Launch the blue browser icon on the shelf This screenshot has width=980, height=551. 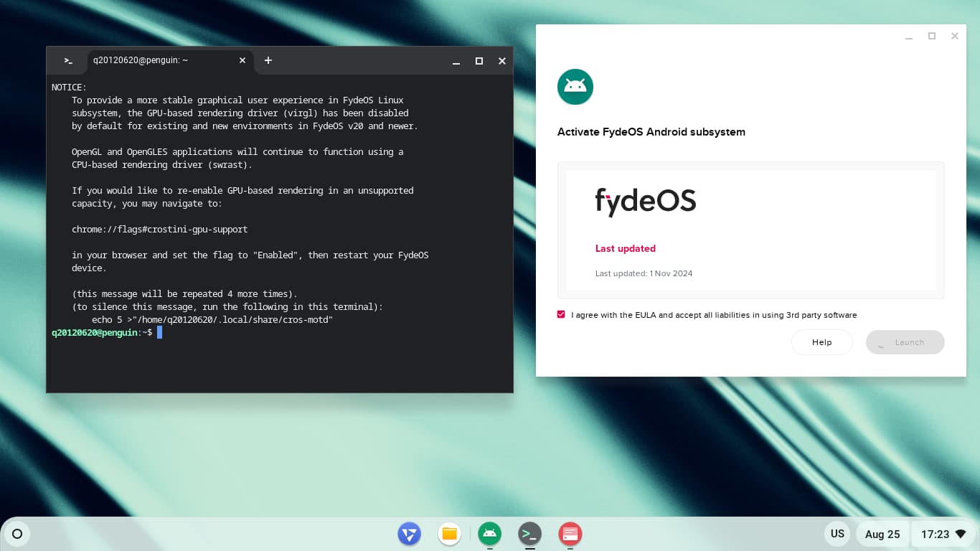(x=409, y=534)
